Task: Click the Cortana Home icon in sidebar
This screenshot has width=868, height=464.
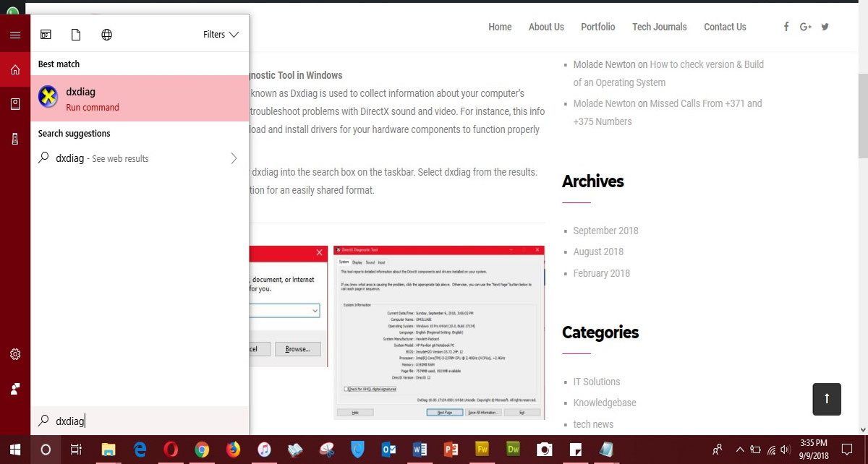Action: [15, 70]
